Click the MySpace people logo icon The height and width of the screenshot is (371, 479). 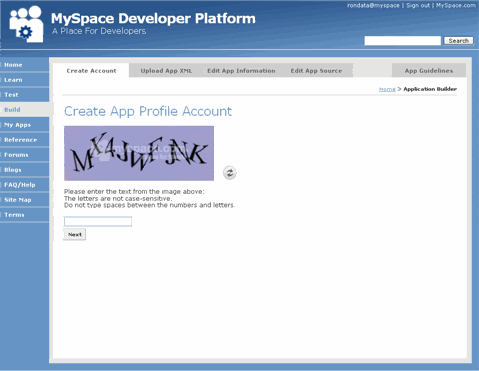(x=26, y=24)
